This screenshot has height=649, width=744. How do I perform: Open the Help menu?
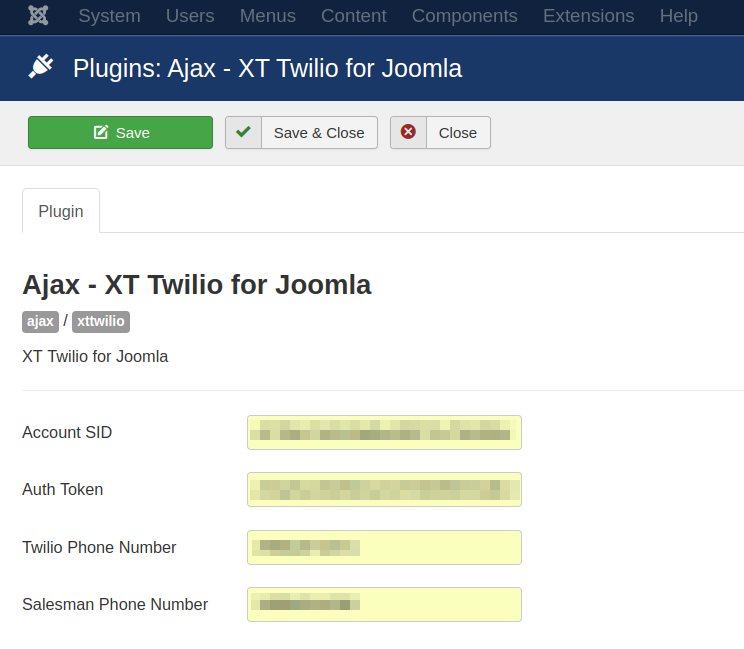pyautogui.click(x=679, y=16)
